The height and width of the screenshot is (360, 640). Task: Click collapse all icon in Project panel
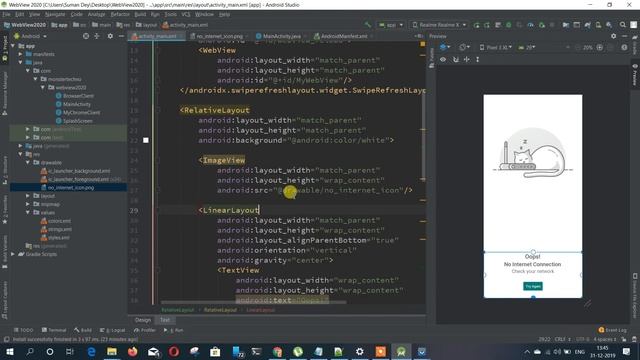(97, 36)
